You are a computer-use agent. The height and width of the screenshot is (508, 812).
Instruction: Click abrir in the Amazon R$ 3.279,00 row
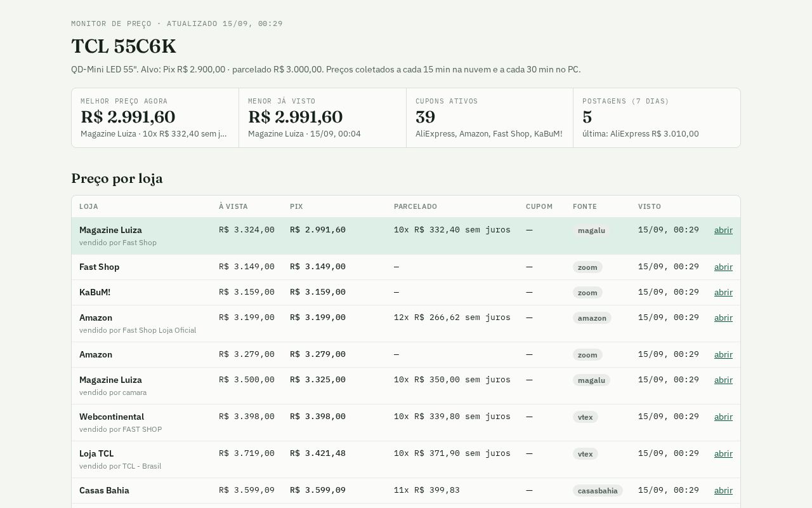[x=723, y=354]
